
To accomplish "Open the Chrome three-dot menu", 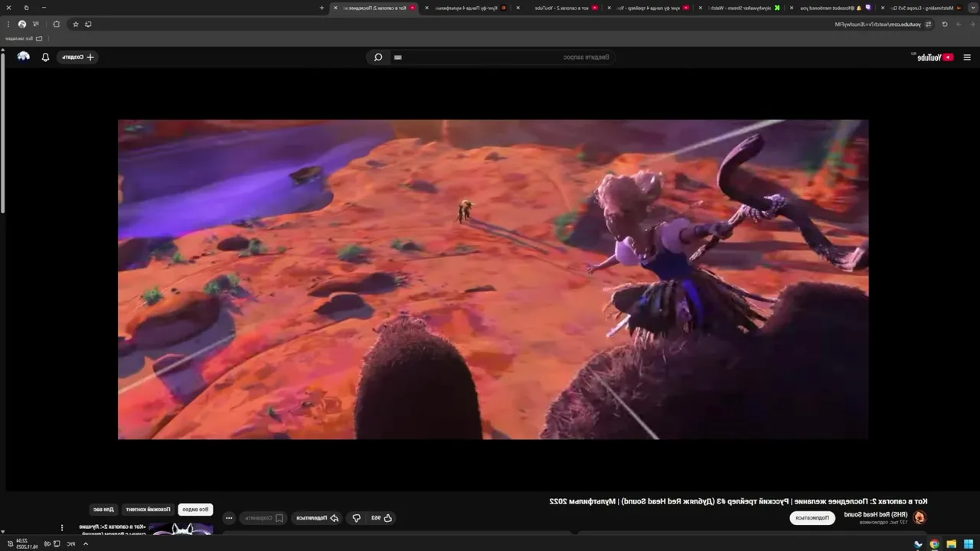I will point(8,24).
